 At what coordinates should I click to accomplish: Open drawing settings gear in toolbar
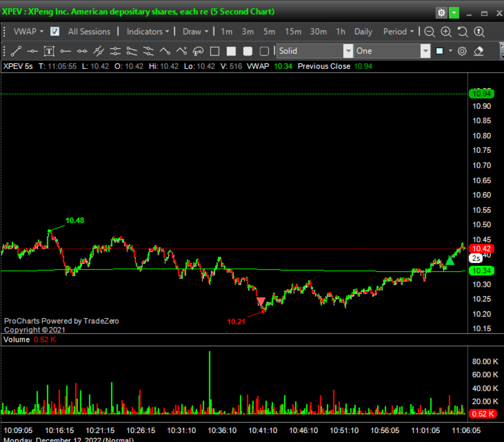click(x=462, y=51)
